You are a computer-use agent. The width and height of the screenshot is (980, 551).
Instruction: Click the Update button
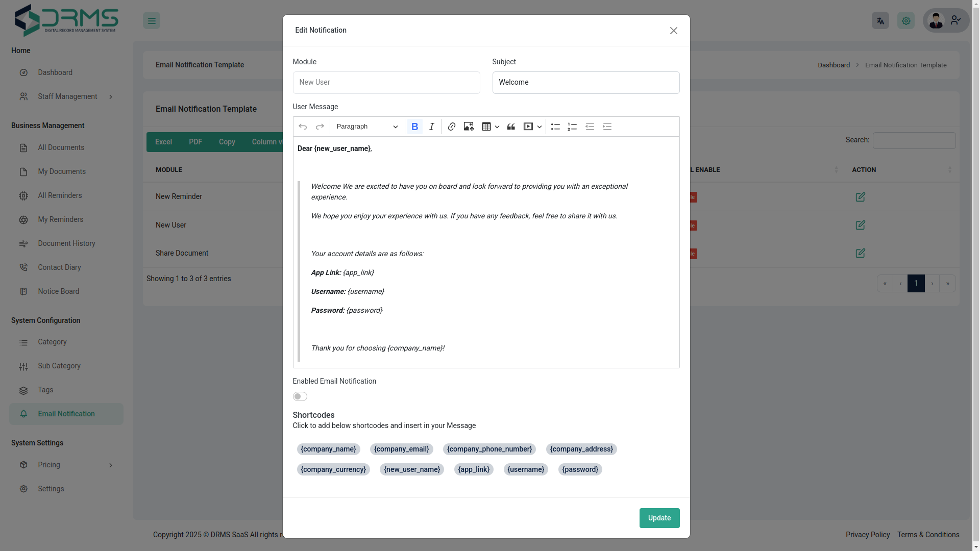[659, 518]
